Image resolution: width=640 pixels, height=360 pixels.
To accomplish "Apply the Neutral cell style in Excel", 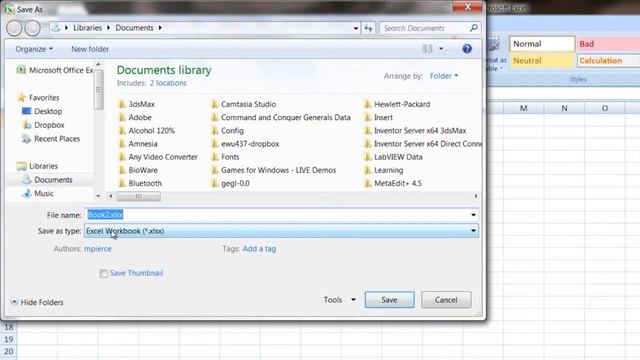I will [x=542, y=60].
